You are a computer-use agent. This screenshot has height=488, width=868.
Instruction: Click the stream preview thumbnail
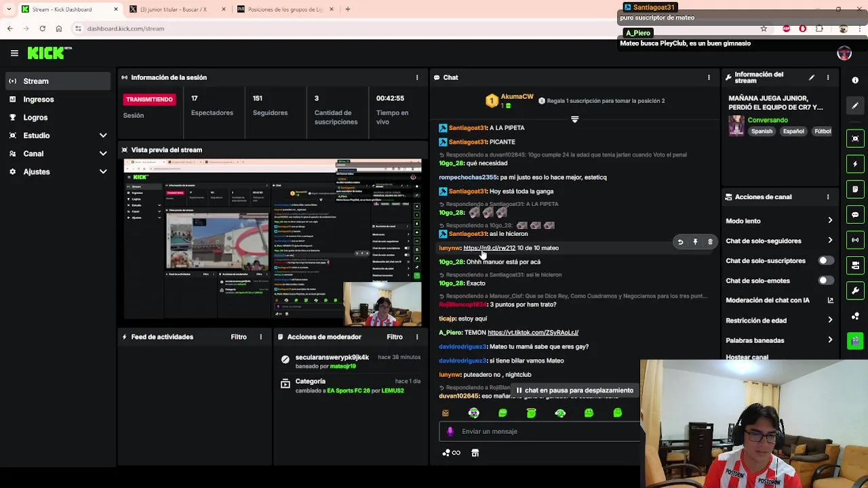[272, 242]
